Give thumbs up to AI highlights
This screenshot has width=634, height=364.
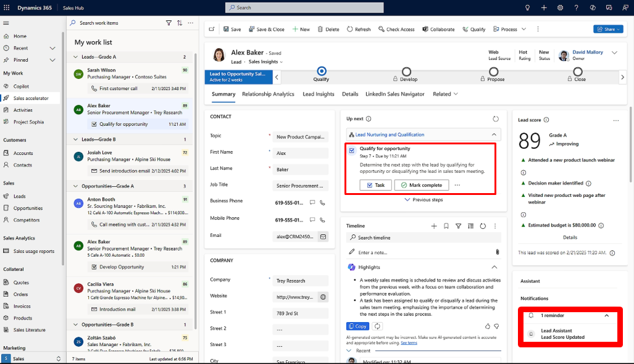click(488, 326)
